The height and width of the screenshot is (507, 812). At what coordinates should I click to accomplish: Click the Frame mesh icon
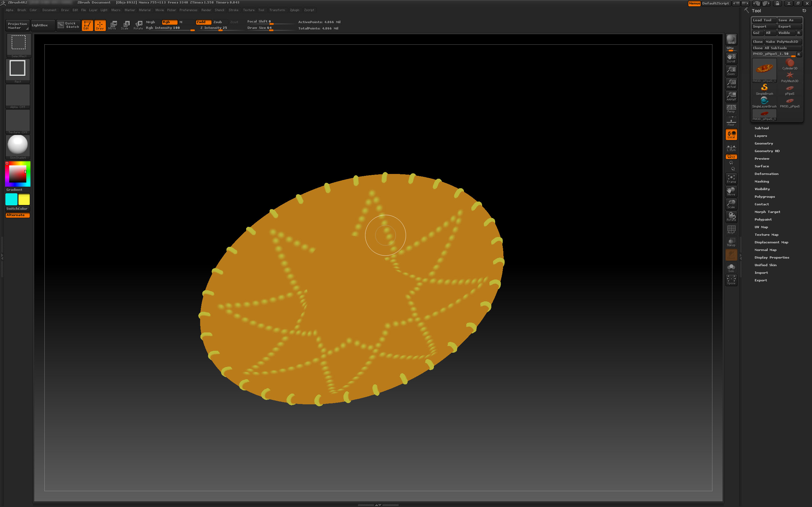coord(731,179)
